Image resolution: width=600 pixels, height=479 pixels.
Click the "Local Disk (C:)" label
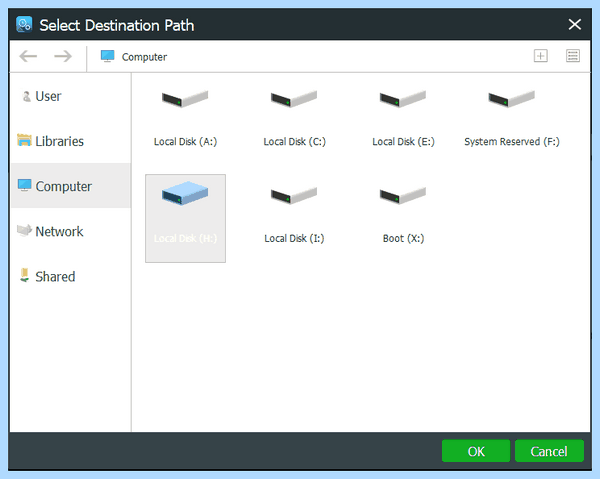click(294, 142)
